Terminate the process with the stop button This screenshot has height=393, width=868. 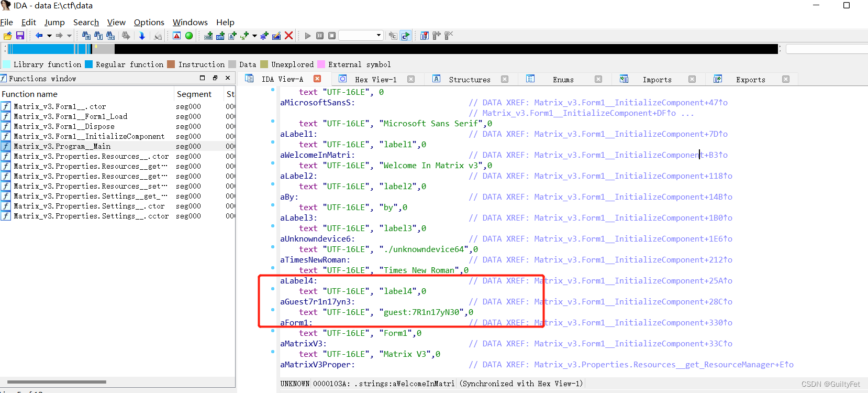(332, 36)
